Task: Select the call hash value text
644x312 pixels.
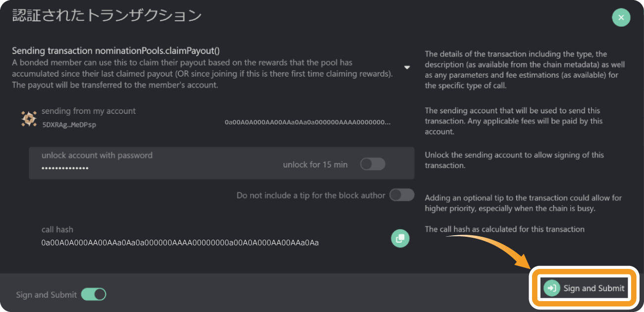Action: 180,243
